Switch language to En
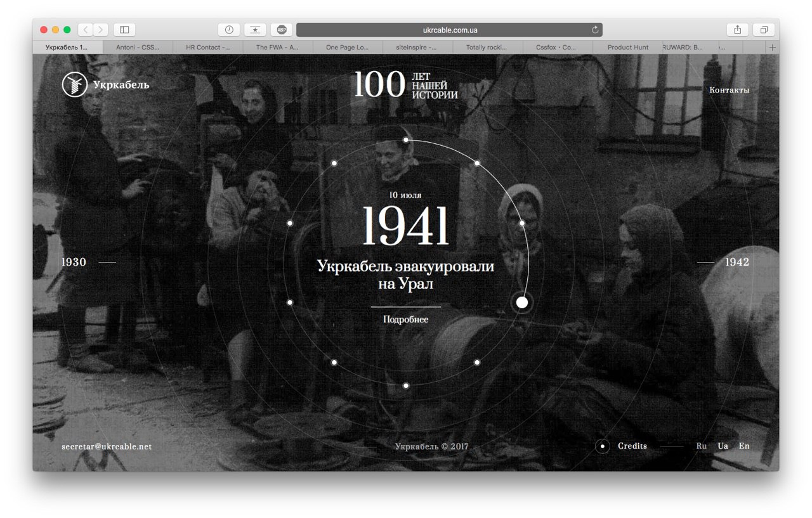Screen dimensions: 812x518 (x=743, y=446)
